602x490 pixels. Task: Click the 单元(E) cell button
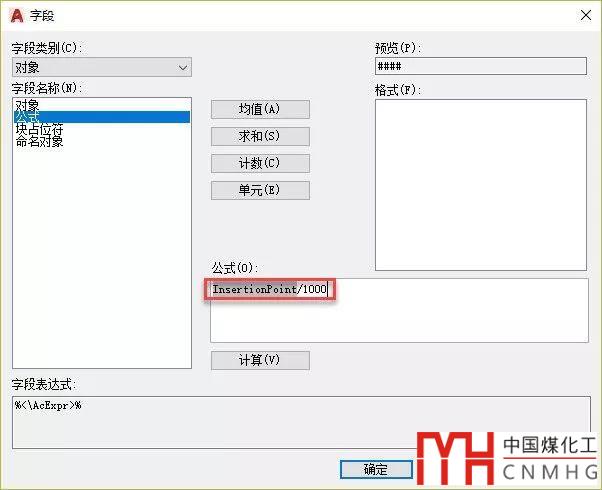point(260,190)
